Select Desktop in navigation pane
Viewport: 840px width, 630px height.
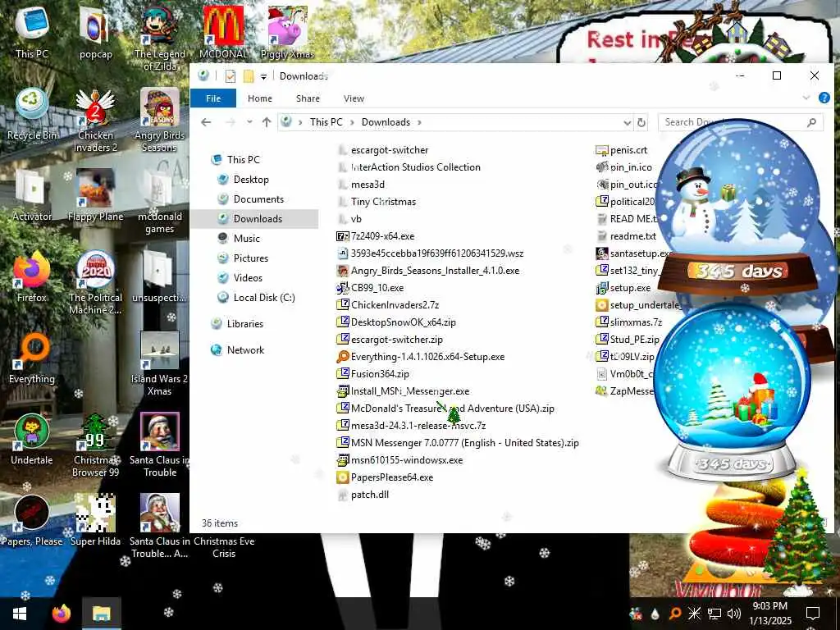251,180
